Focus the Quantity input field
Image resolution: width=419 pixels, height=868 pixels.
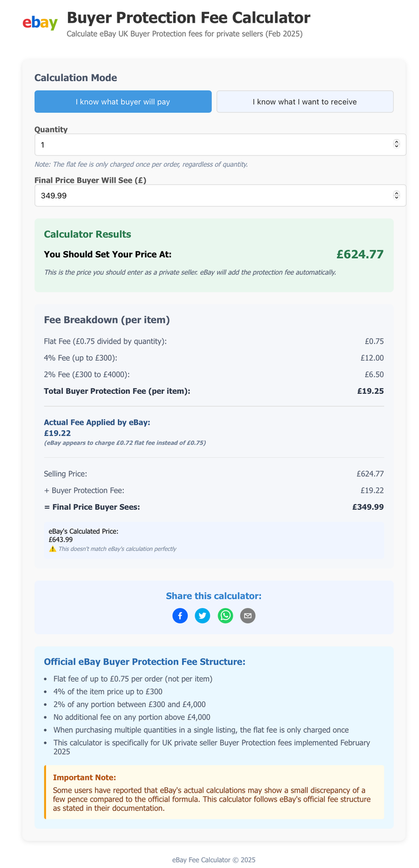coord(220,145)
